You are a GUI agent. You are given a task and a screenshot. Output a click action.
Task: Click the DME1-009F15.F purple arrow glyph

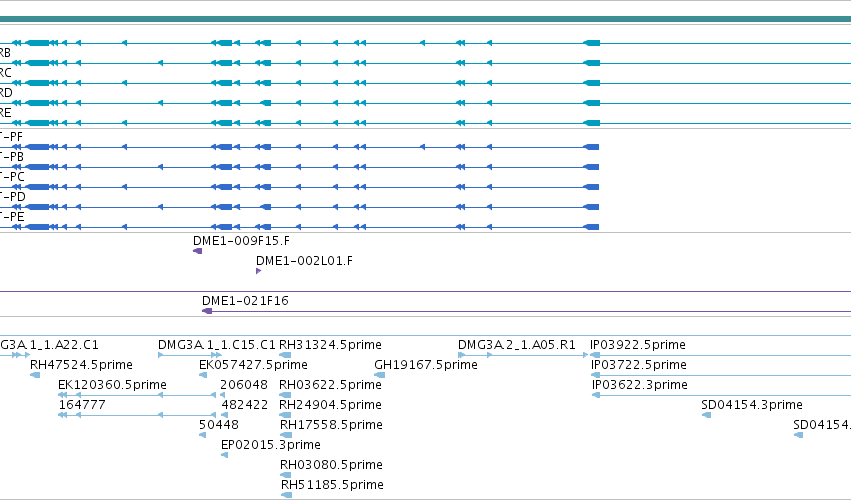point(198,251)
